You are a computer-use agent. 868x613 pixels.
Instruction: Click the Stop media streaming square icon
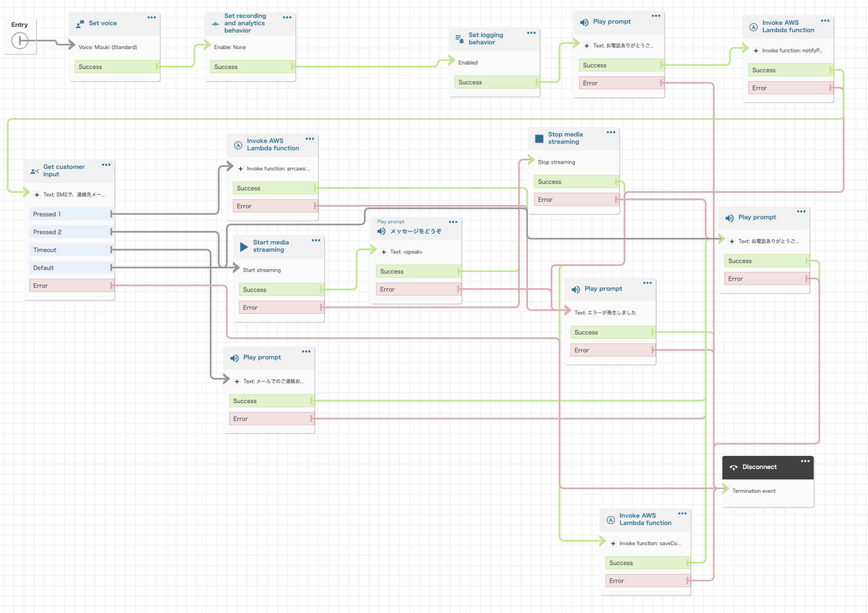coord(539,138)
